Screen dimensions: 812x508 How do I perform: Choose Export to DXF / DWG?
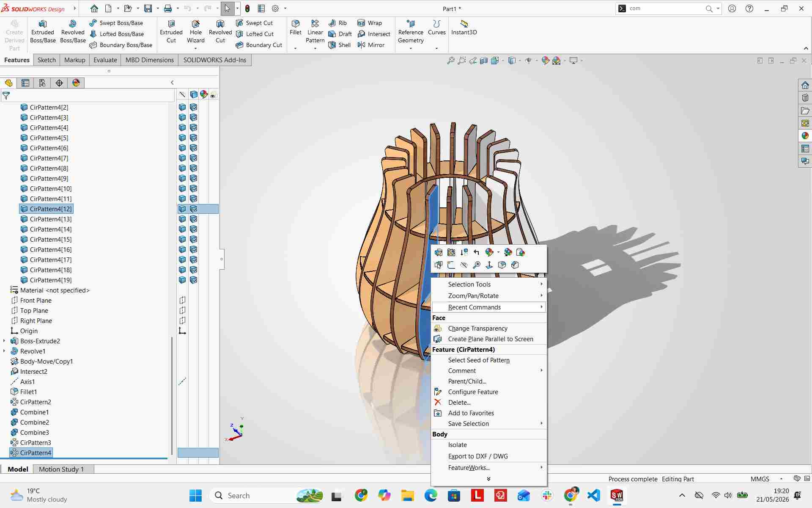click(488, 456)
